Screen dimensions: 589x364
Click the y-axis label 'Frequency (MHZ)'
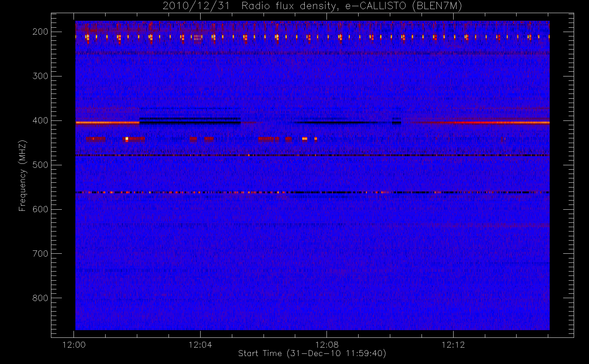(23, 175)
